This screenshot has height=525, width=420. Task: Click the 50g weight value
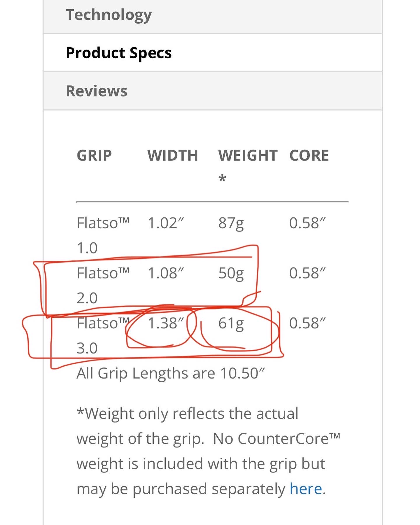[x=231, y=274]
